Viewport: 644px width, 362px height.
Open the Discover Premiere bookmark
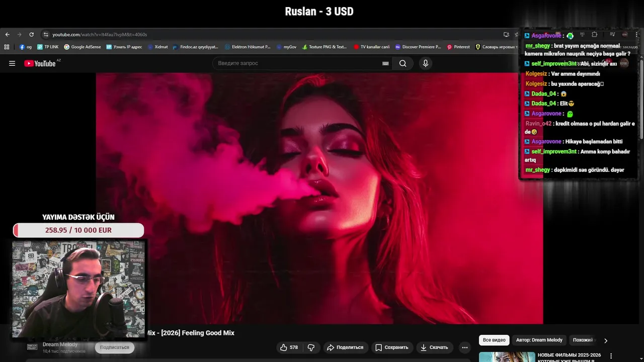pos(418,47)
